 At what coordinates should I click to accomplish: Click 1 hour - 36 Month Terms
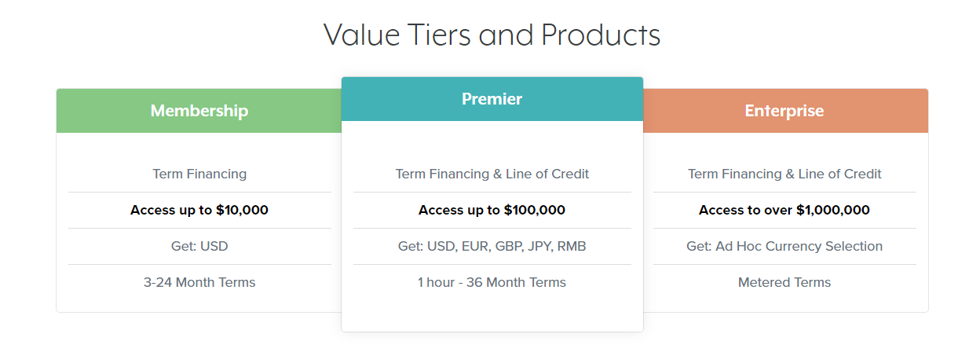[492, 282]
